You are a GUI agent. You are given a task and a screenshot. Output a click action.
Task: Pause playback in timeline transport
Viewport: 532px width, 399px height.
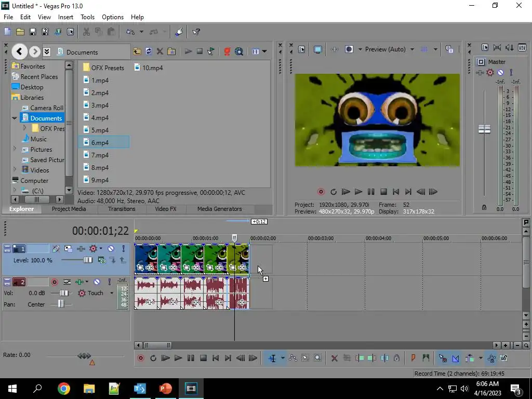(191, 358)
